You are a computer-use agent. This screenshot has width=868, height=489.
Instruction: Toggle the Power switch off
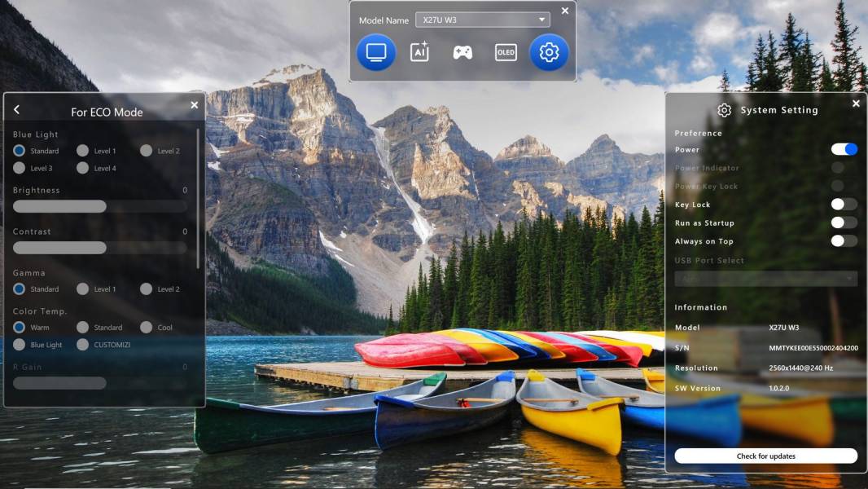[x=844, y=149]
